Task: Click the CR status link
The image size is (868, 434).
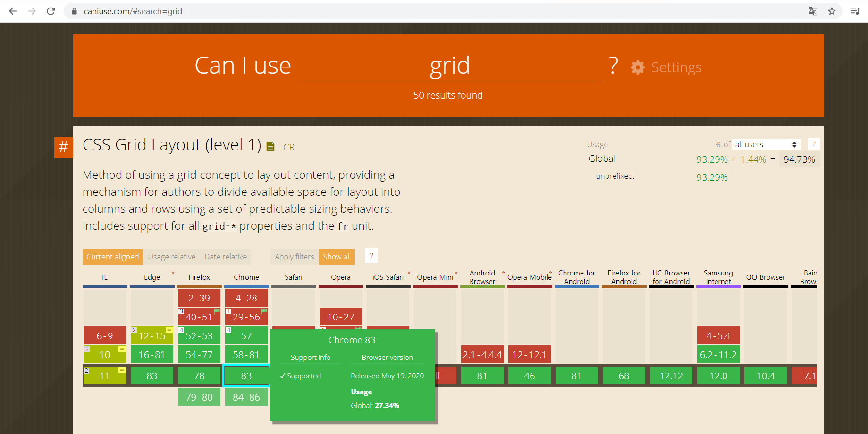Action: pyautogui.click(x=289, y=147)
